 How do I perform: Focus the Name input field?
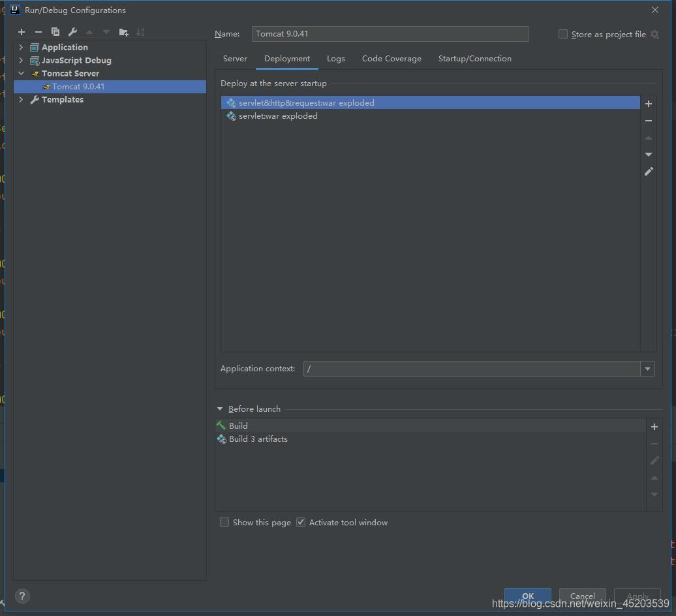(390, 34)
